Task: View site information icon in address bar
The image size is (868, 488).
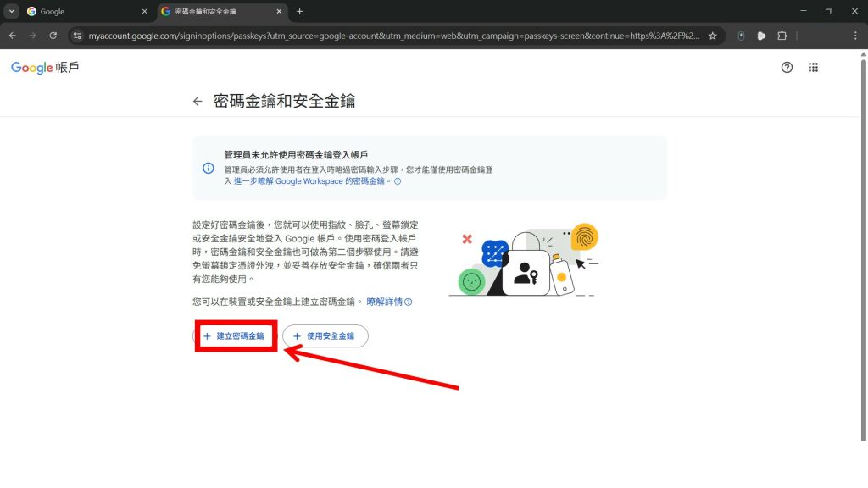Action: click(x=77, y=36)
